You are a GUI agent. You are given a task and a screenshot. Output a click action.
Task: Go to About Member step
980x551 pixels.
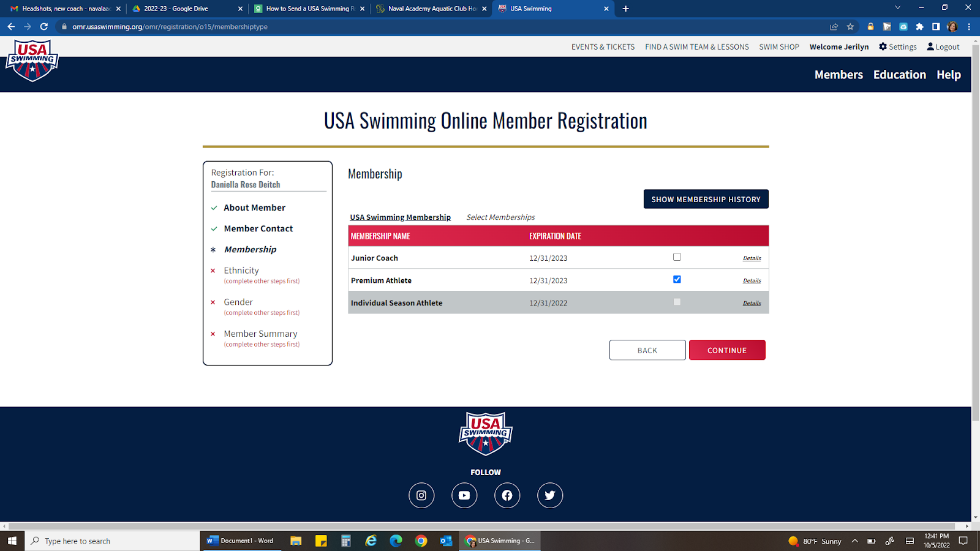pos(254,208)
